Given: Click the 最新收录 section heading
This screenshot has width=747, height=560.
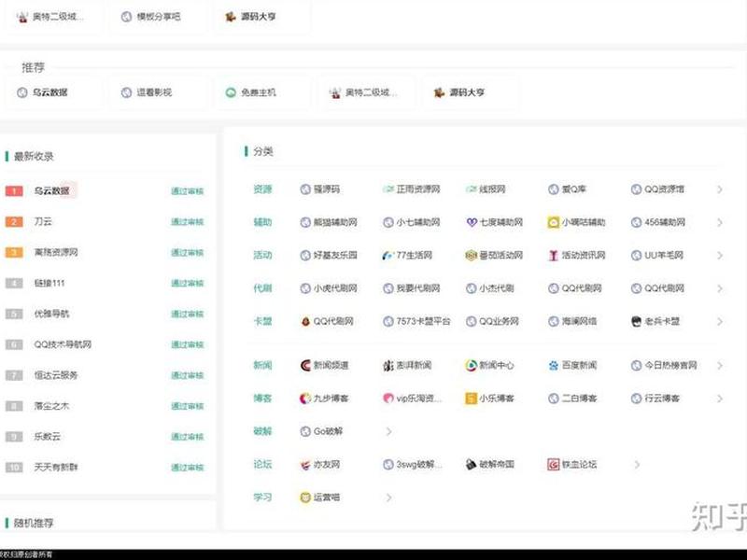Looking at the screenshot, I should pyautogui.click(x=34, y=156).
